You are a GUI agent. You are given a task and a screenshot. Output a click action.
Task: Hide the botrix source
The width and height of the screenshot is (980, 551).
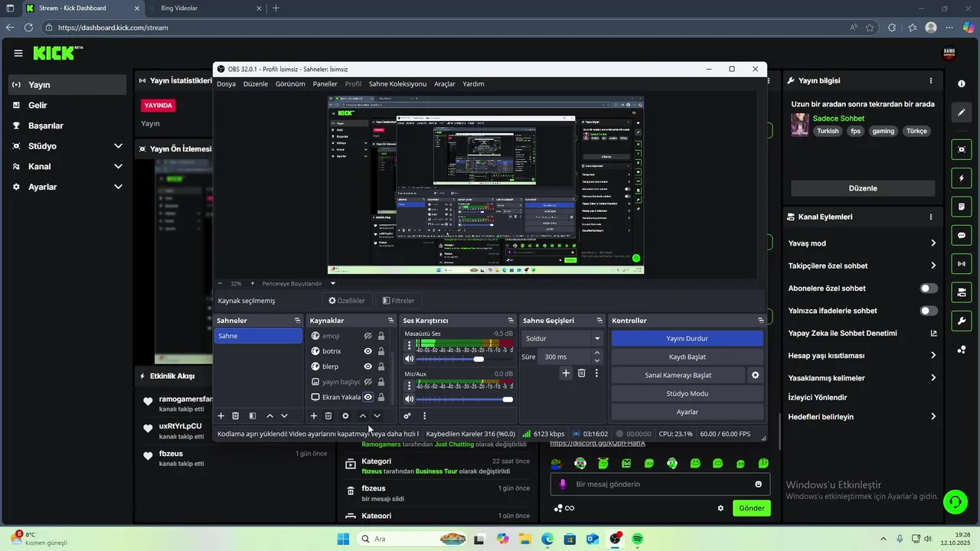[367, 351]
